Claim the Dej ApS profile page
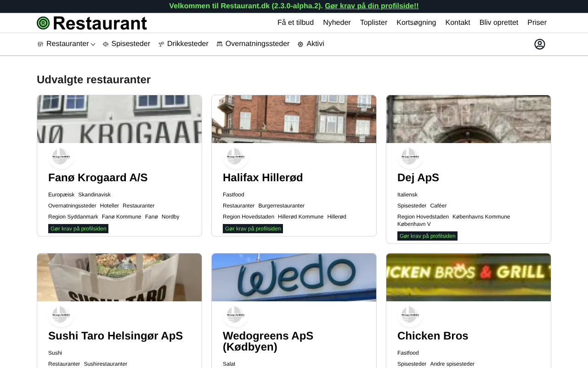This screenshot has height=368, width=588. tap(427, 236)
